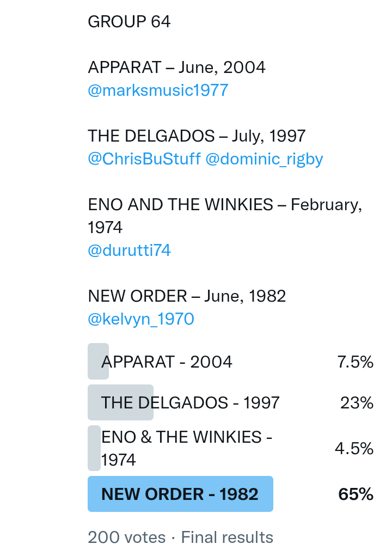The height and width of the screenshot is (556, 392).
Task: Click the 23% poll percentage
Action: 357,402
